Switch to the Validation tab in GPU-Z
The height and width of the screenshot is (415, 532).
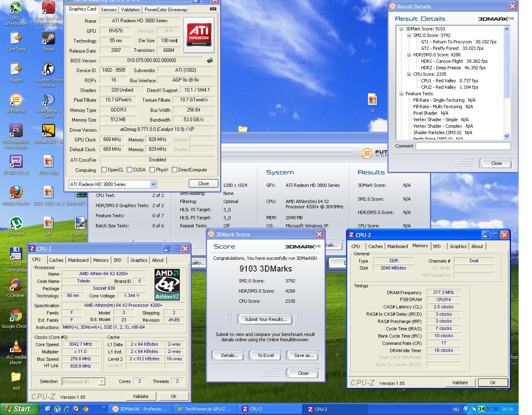[130, 9]
